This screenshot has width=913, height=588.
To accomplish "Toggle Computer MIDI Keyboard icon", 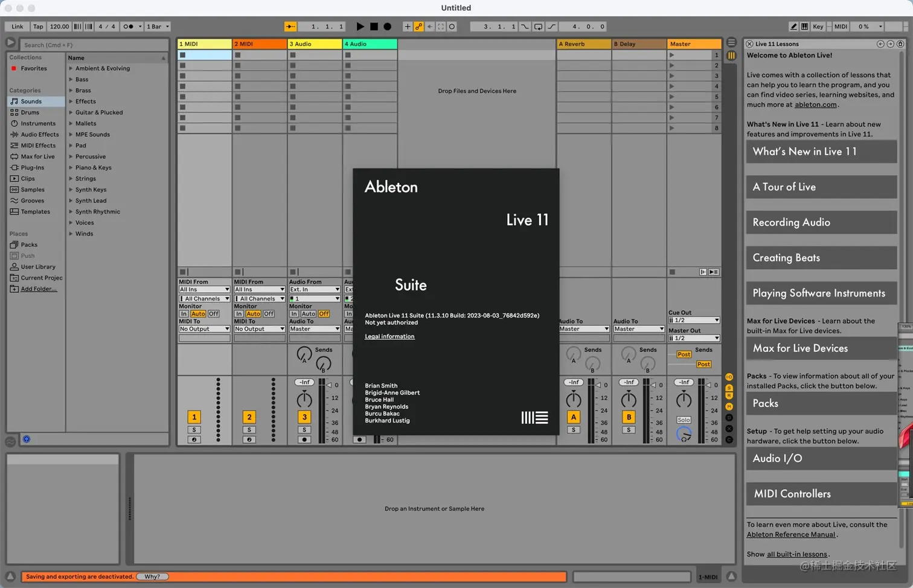I will point(804,27).
